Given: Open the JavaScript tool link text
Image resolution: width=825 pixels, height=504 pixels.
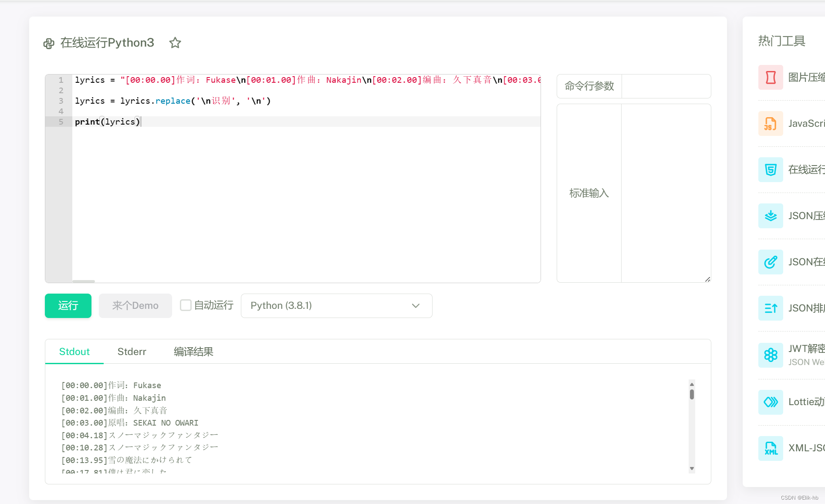Looking at the screenshot, I should coord(806,123).
